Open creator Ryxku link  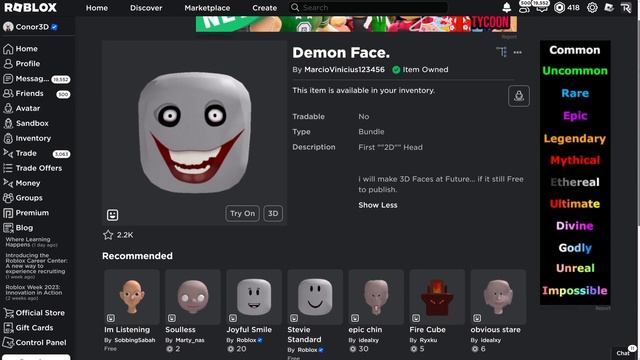click(x=428, y=340)
